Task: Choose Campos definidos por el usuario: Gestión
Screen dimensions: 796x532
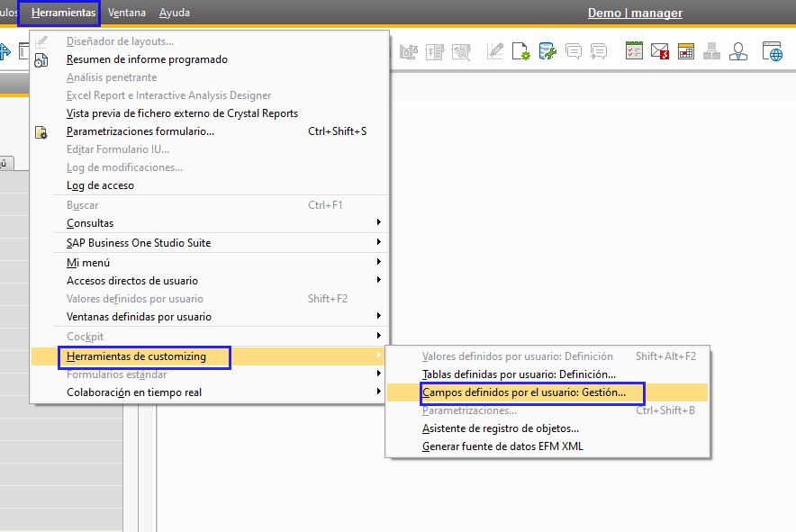Action: [524, 392]
